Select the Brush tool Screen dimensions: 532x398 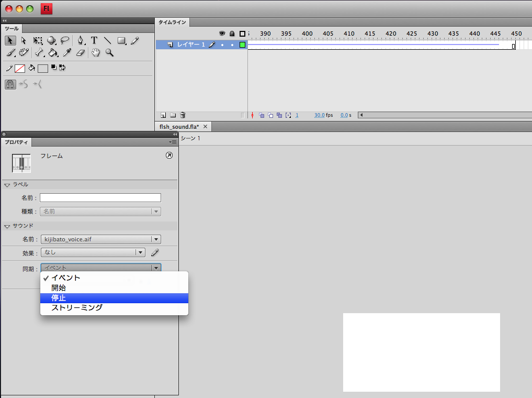[11, 53]
